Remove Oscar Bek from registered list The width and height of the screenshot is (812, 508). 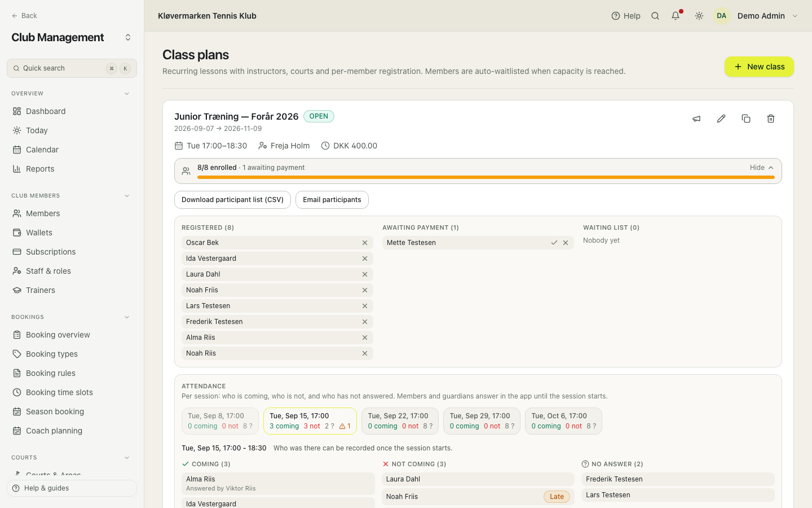365,243
